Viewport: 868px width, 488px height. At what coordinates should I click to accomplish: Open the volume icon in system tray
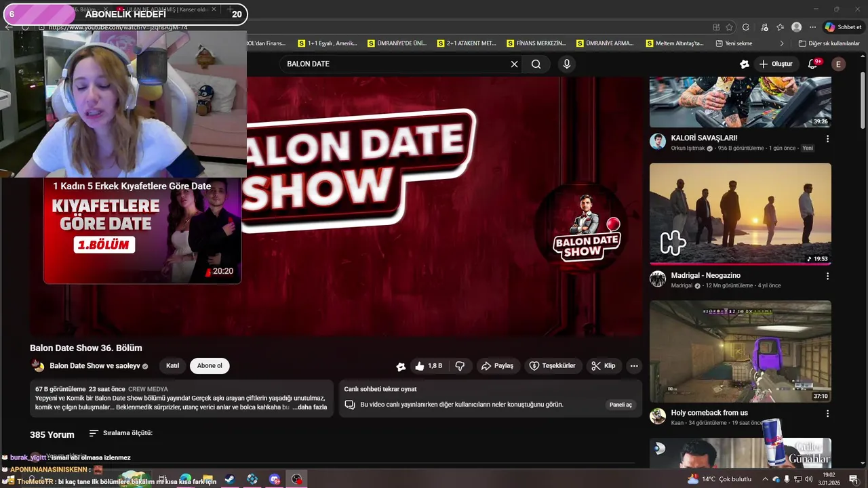click(808, 479)
